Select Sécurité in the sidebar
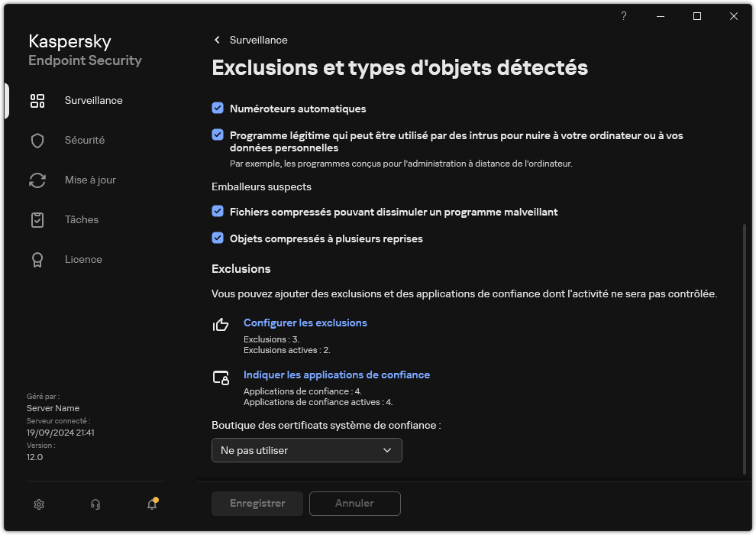The image size is (756, 535). click(x=84, y=140)
